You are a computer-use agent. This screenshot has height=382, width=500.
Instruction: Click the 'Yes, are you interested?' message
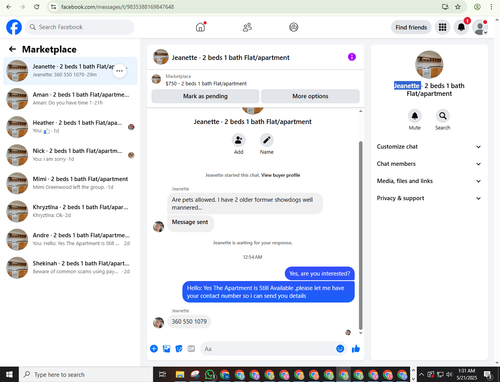(x=320, y=274)
